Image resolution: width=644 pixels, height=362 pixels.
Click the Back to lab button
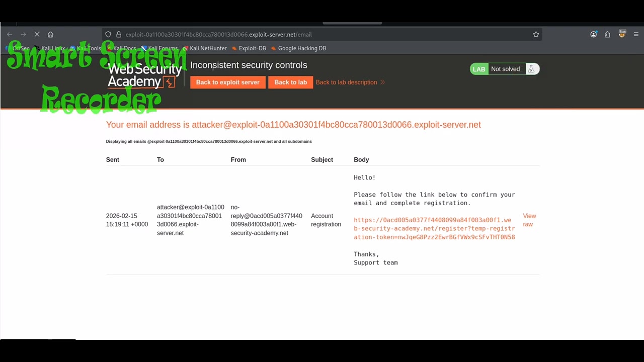point(291,82)
